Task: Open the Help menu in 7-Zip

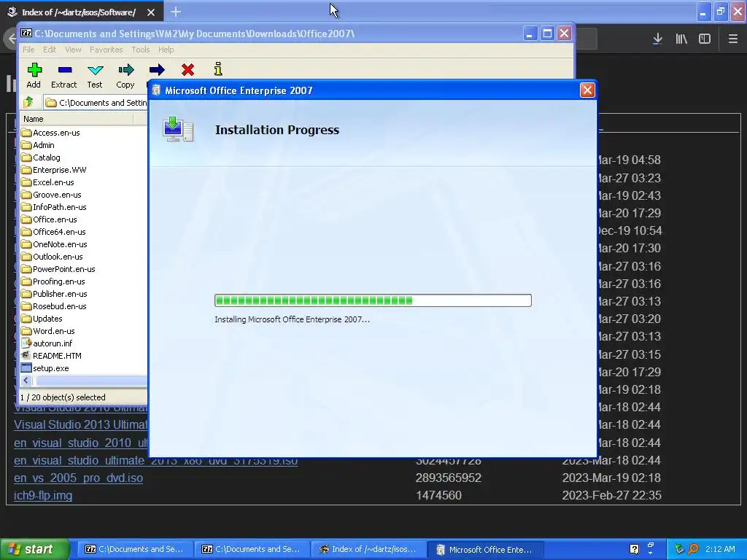Action: (166, 50)
